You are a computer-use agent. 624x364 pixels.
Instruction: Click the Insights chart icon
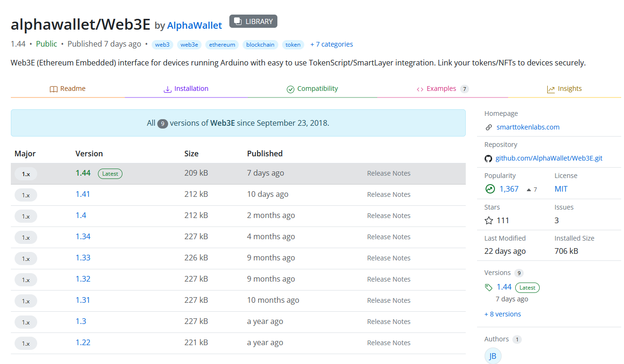click(x=551, y=89)
